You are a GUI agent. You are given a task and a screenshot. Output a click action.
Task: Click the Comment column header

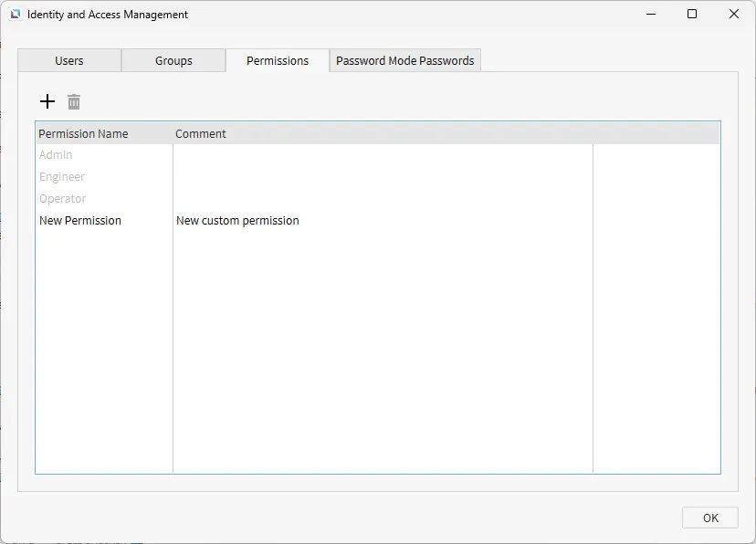coord(201,134)
